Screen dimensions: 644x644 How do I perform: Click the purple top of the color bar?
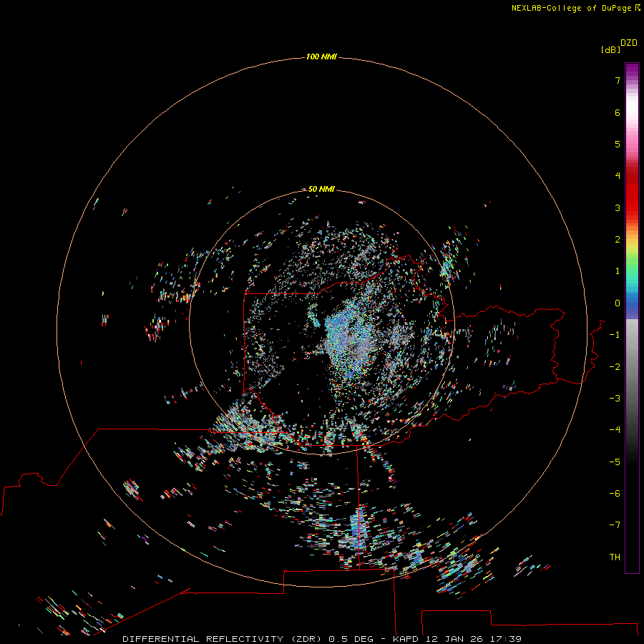632,70
